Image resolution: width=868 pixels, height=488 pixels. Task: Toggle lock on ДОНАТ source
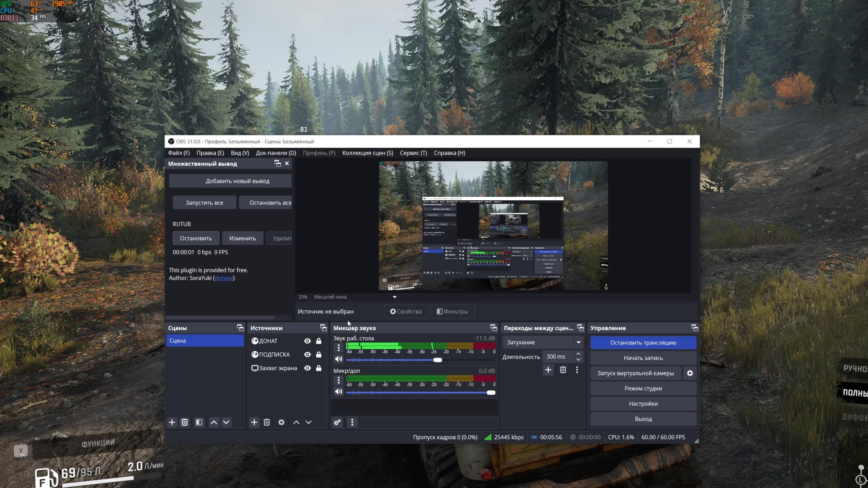click(319, 341)
